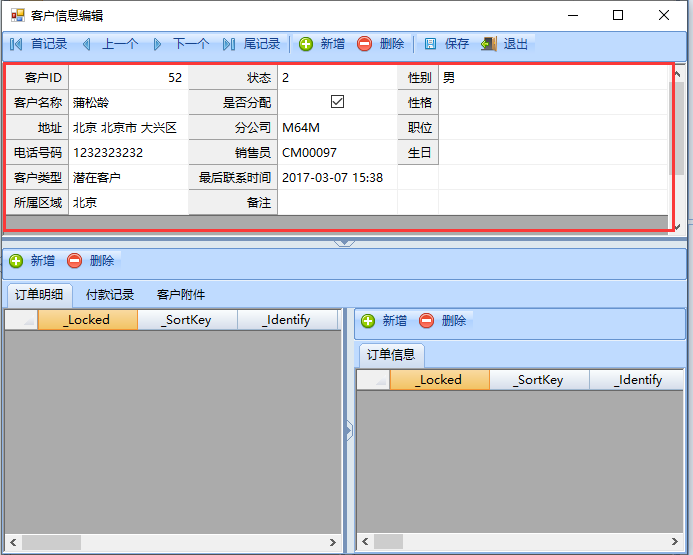Click 客户类型 field 潜在客户

coord(128,178)
